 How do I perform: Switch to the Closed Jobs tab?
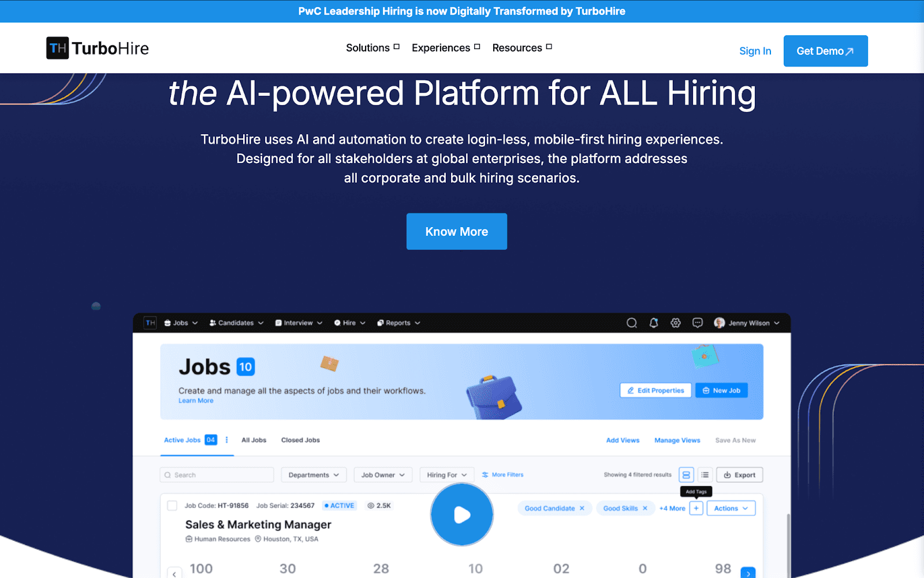point(300,440)
